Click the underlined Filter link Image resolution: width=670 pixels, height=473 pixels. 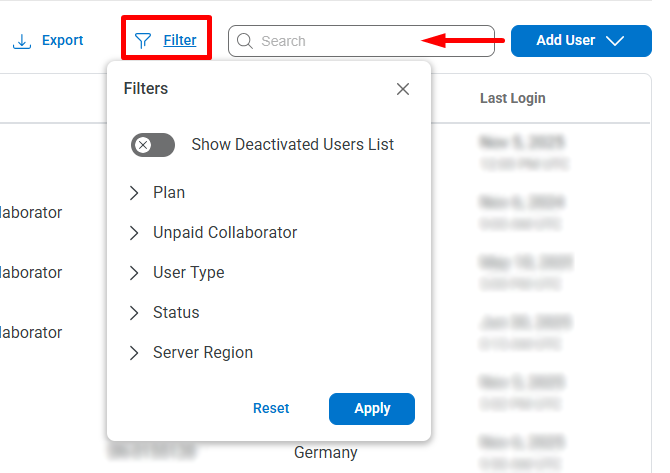[x=180, y=41]
